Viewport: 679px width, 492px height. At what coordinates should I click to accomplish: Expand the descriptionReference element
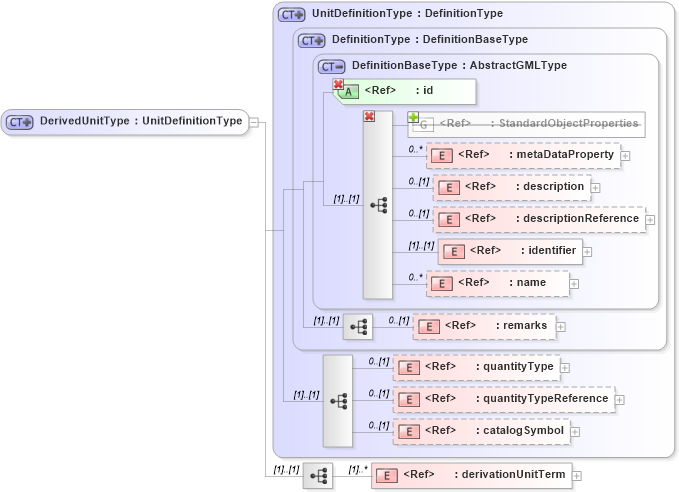point(650,220)
